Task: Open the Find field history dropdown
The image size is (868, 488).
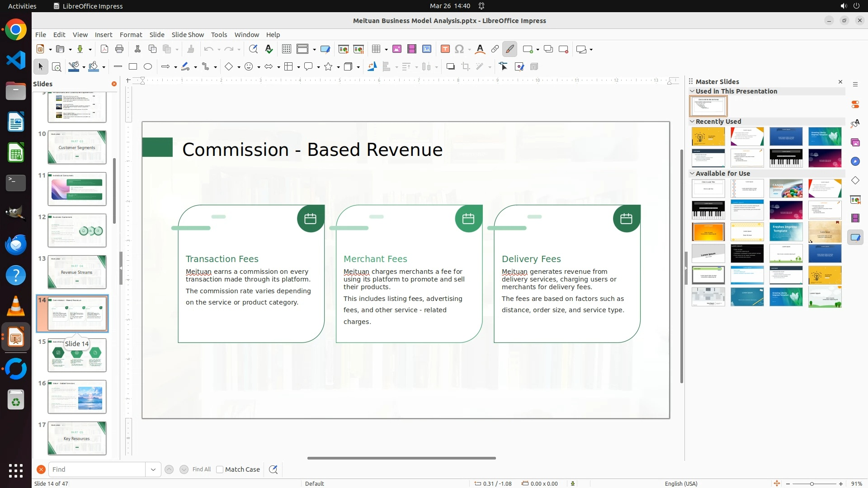Action: tap(153, 469)
